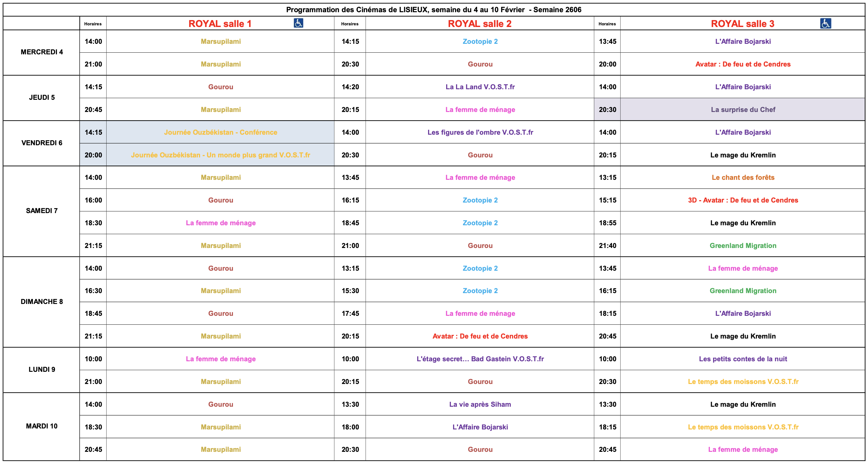
Task: Click Le chant des forêts screening
Action: click(x=743, y=178)
